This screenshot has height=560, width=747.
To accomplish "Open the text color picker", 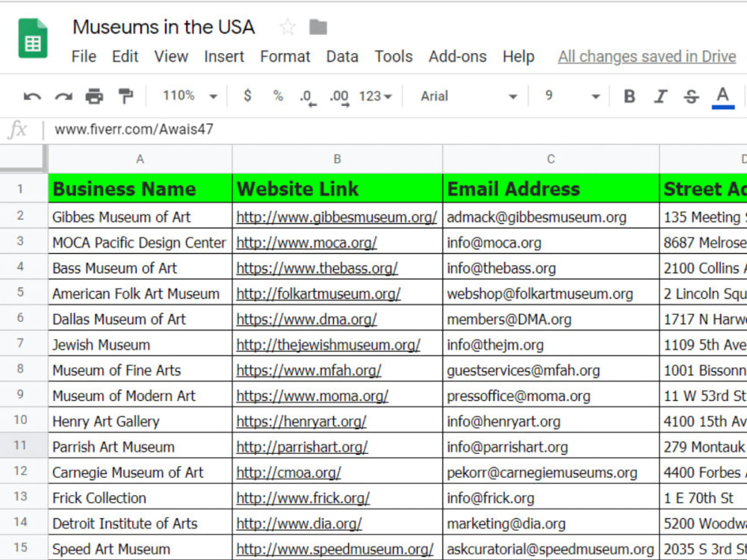I will click(x=722, y=98).
